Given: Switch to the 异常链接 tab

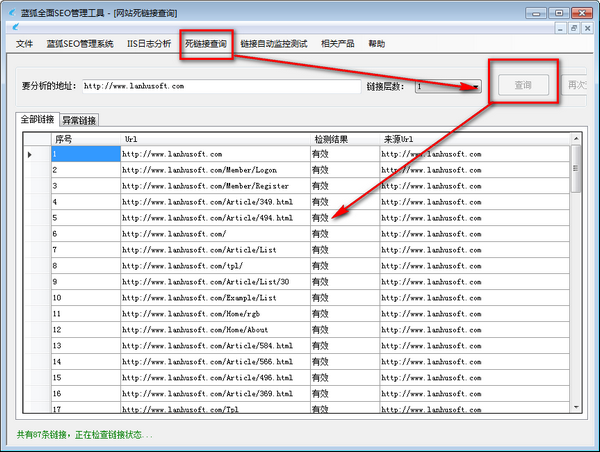Looking at the screenshot, I should (80, 120).
